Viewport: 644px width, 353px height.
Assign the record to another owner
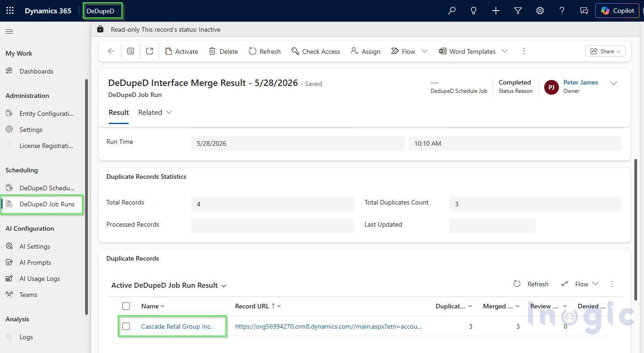point(365,51)
